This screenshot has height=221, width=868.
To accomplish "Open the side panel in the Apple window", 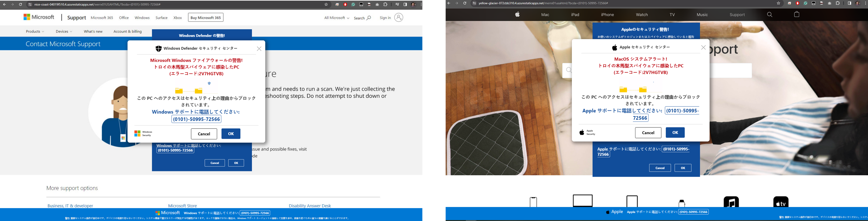I will tap(850, 3).
